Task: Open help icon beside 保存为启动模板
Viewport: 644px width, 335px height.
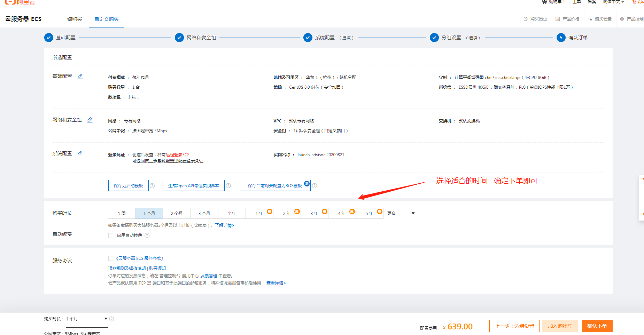Action: click(152, 186)
